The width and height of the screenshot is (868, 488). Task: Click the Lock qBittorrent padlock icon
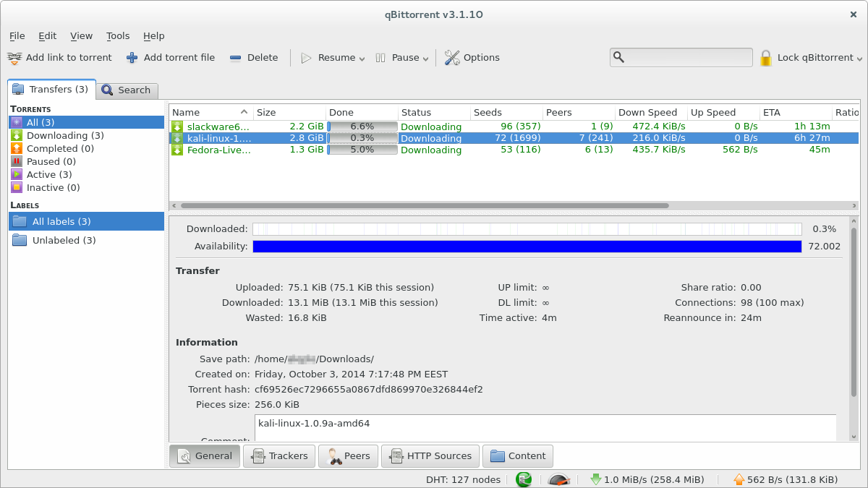coord(766,58)
